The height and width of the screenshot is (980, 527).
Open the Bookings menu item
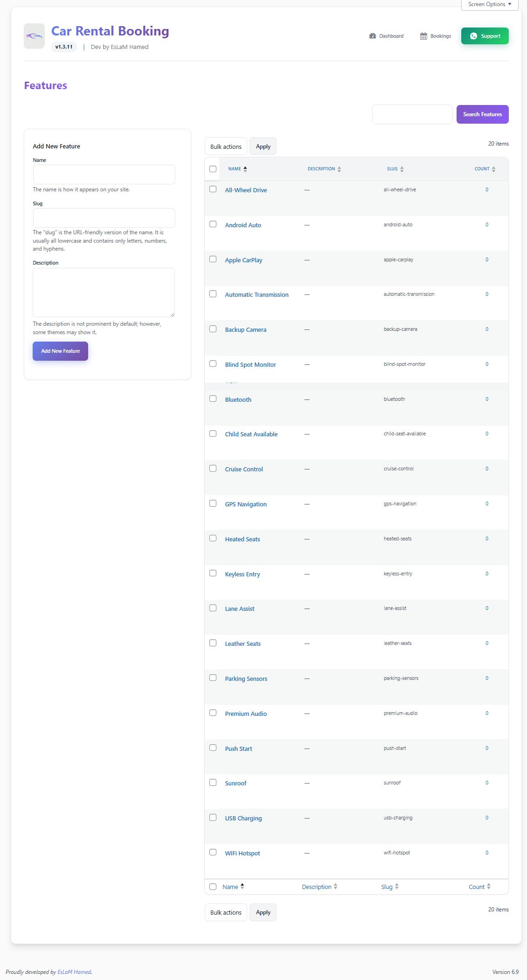pos(440,36)
